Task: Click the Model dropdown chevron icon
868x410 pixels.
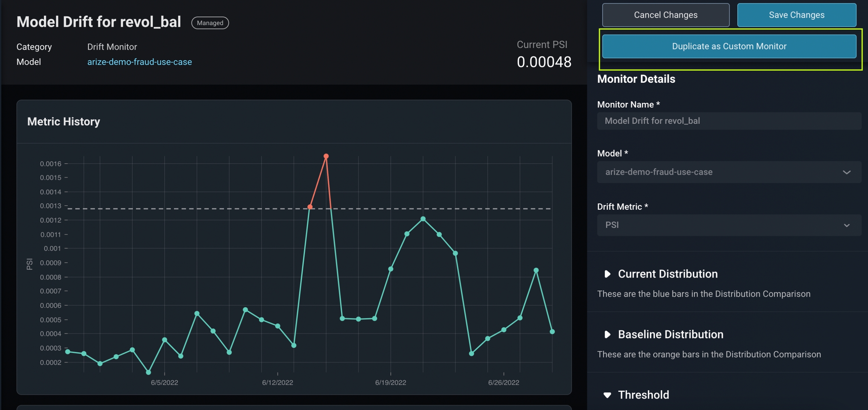Action: [x=847, y=172]
